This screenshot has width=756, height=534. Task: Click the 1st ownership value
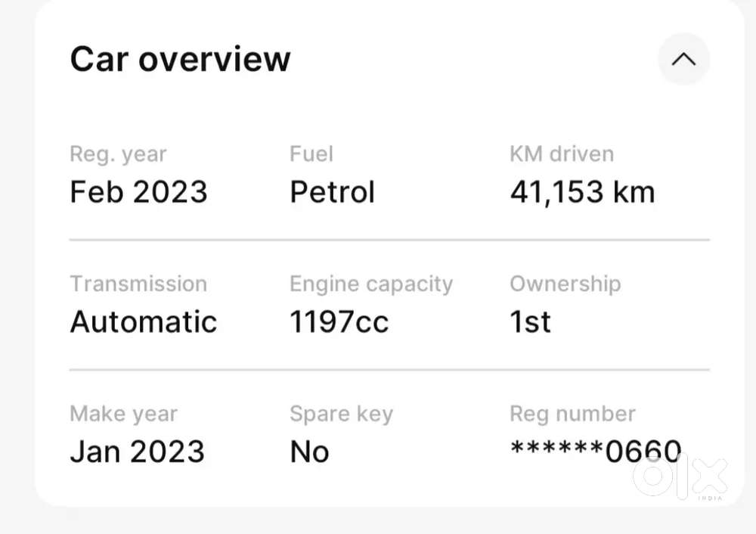[x=530, y=321]
